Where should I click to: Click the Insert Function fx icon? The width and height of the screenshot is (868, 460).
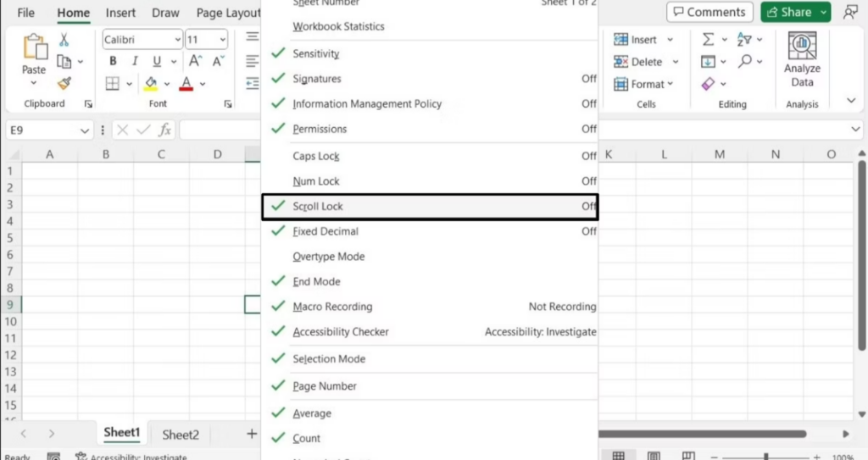coord(165,130)
